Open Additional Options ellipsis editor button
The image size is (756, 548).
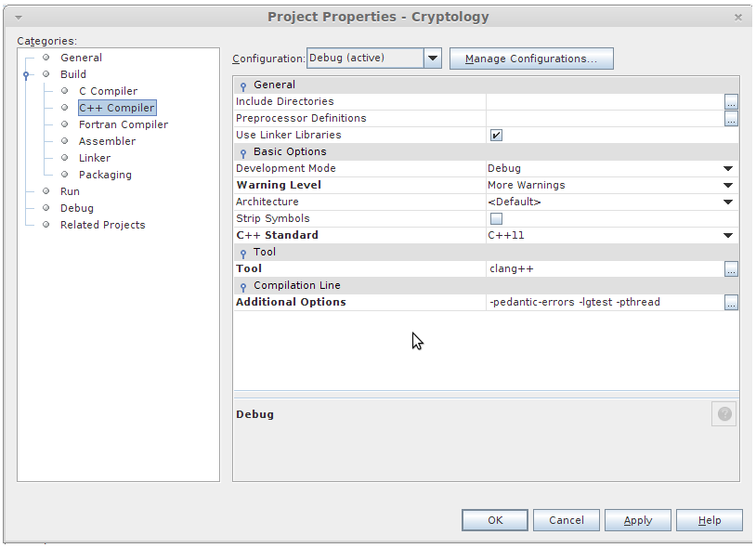[x=731, y=303]
